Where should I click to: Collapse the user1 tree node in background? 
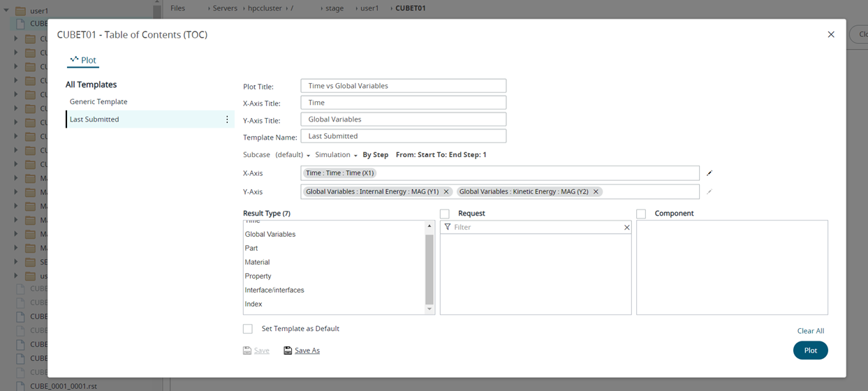[x=6, y=11]
